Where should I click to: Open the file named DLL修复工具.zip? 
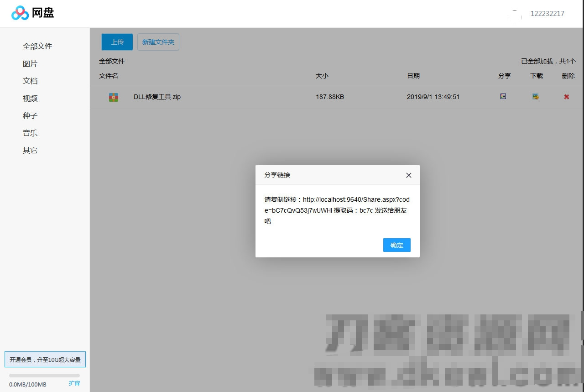point(157,97)
